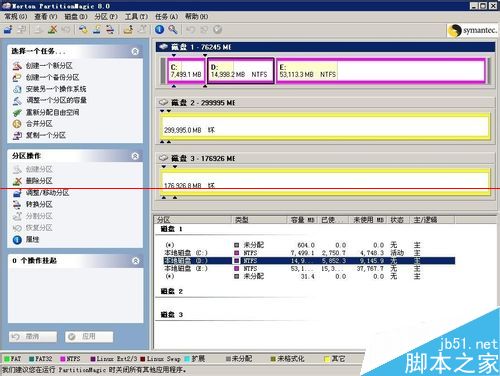Collapse the 选择一个任务 panel
500x376 pixels.
click(x=135, y=51)
